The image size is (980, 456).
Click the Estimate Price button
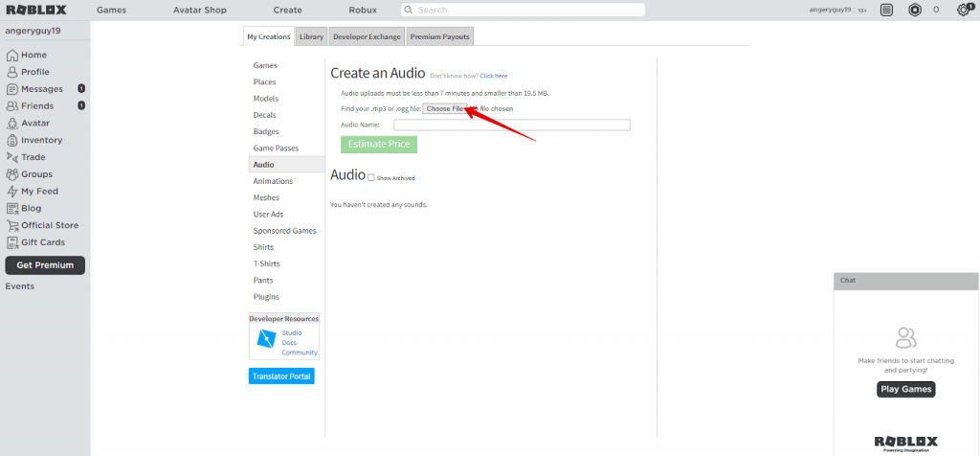379,144
